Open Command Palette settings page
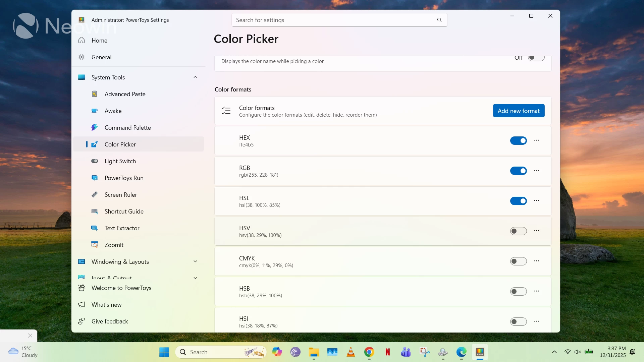The width and height of the screenshot is (644, 362). tap(138, 128)
